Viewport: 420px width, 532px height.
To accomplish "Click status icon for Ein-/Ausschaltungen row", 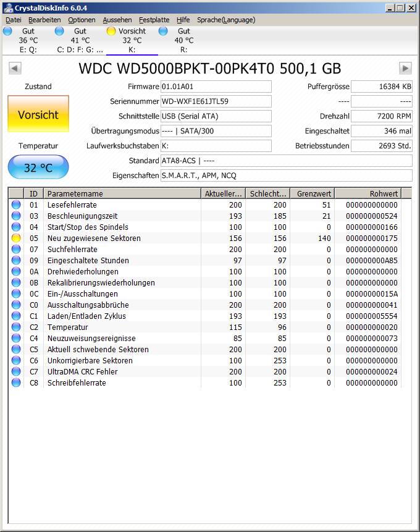I will (x=16, y=294).
